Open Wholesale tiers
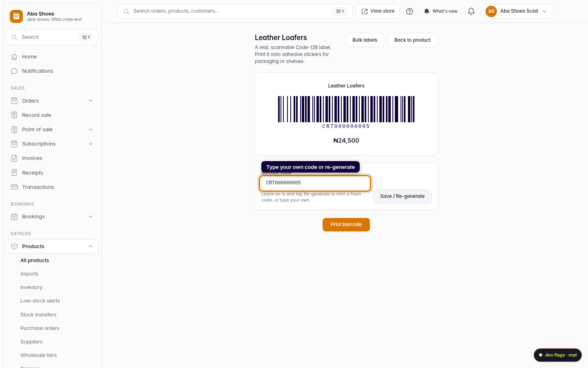 [x=39, y=355]
